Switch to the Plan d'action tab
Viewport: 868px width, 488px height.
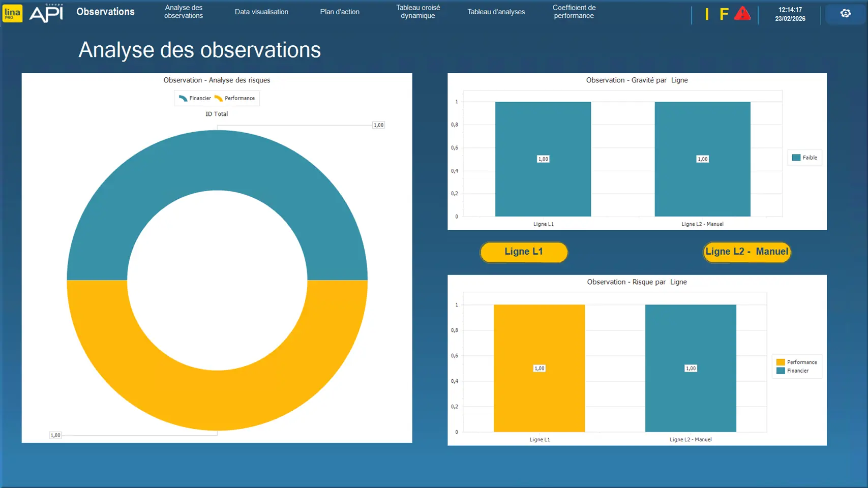click(340, 12)
